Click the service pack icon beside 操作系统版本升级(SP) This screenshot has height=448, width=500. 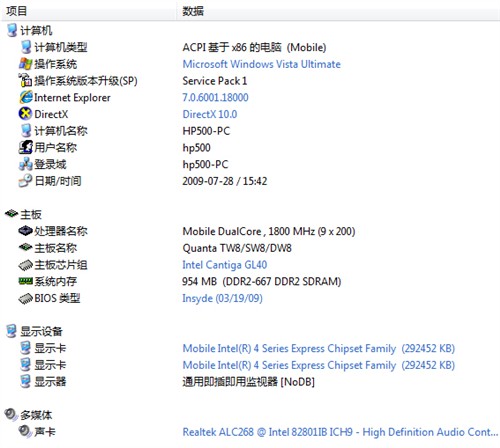[x=25, y=80]
